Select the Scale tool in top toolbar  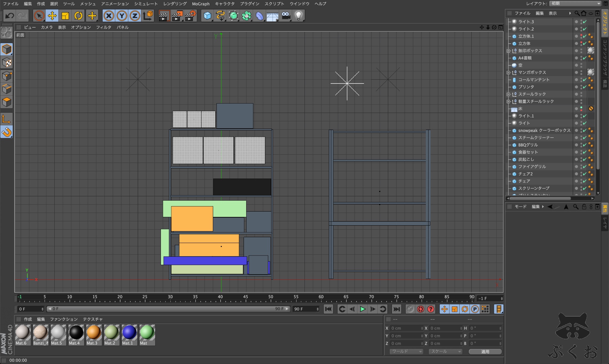pyautogui.click(x=65, y=15)
